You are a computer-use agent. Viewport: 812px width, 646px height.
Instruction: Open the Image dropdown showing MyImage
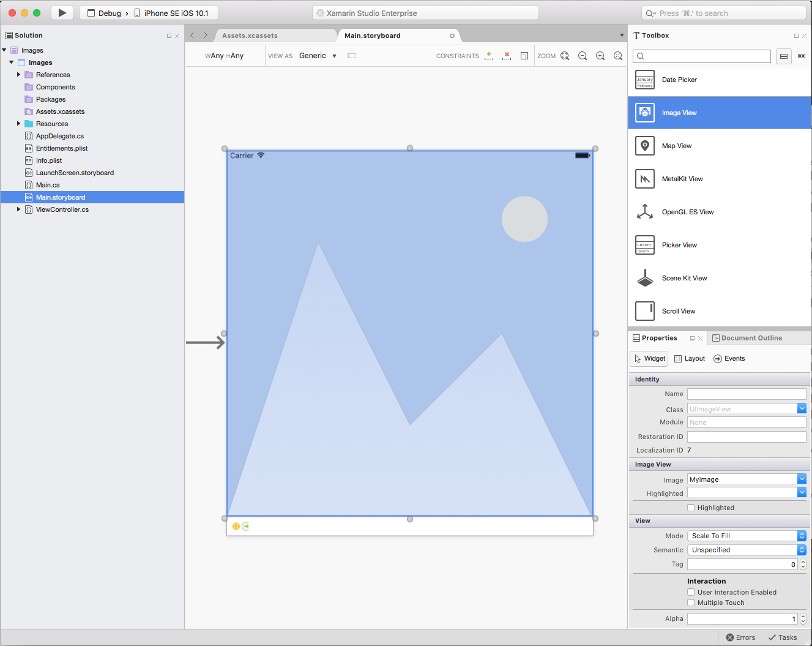(x=801, y=479)
